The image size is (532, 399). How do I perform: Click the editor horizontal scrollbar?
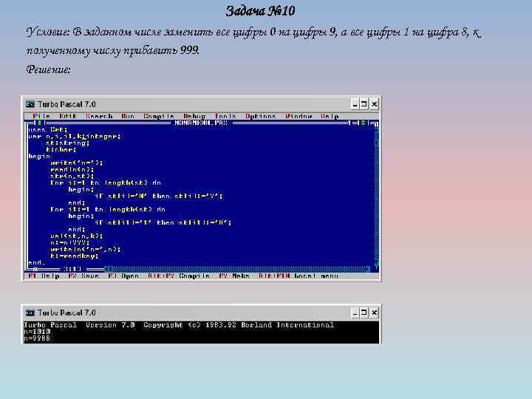tap(237, 269)
